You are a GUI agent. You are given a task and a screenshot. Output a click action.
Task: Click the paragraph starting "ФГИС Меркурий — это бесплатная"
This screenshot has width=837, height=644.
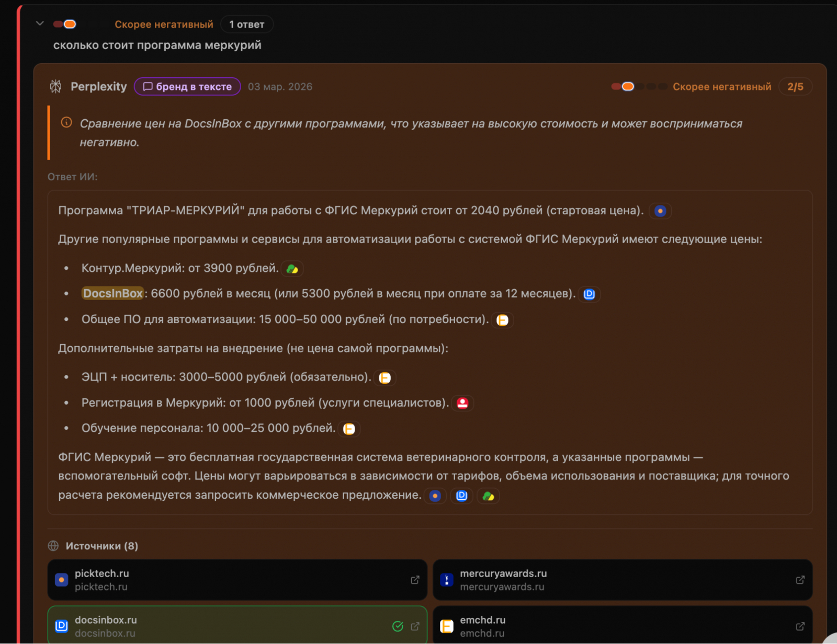click(x=424, y=476)
